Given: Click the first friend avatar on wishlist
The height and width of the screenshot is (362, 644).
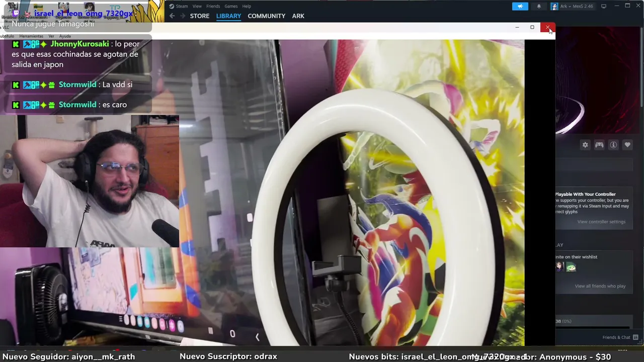Looking at the screenshot, I should tap(559, 267).
